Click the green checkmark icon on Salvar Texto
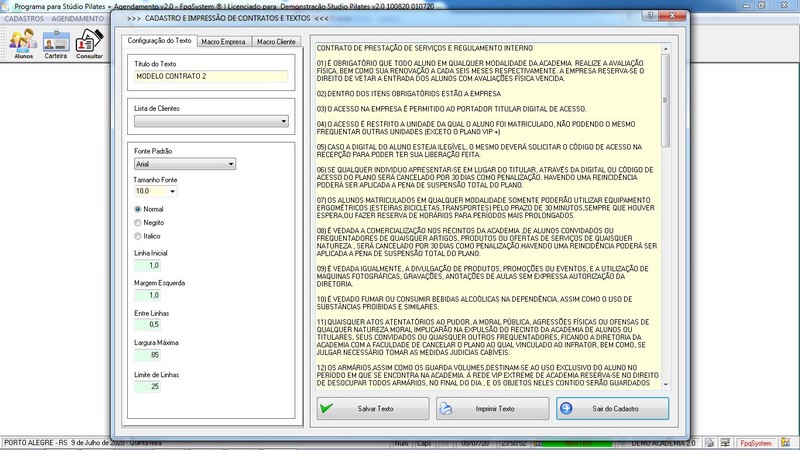Viewport: 800px width, 450px height. click(x=327, y=408)
